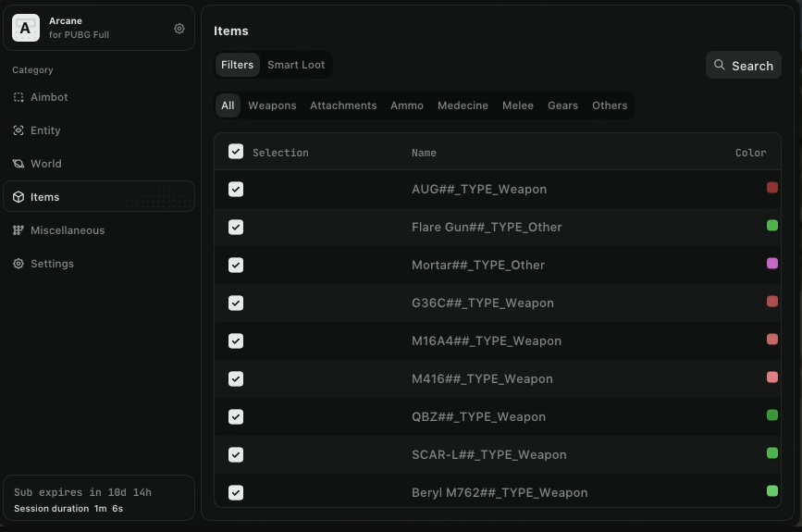Click the Settings icon in category list

(x=19, y=264)
